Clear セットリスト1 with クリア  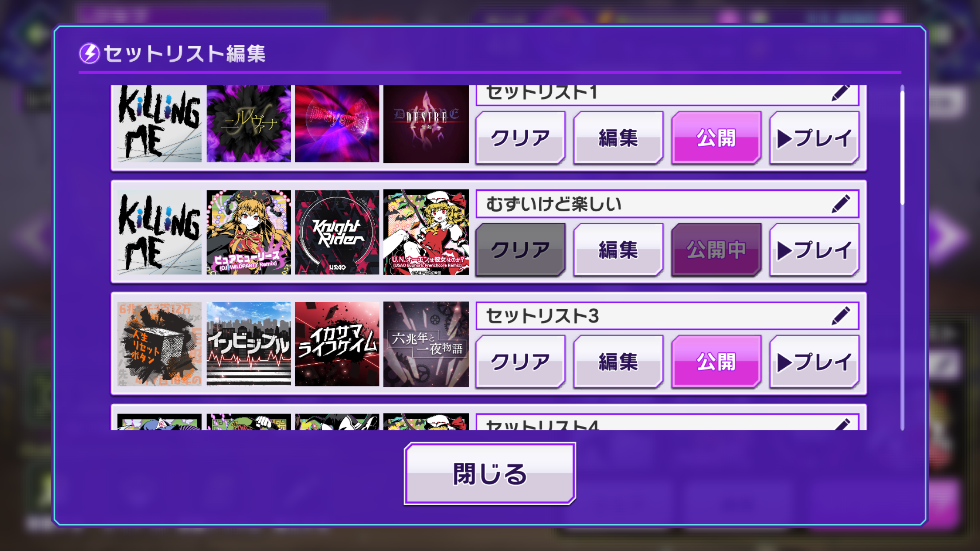(x=520, y=138)
